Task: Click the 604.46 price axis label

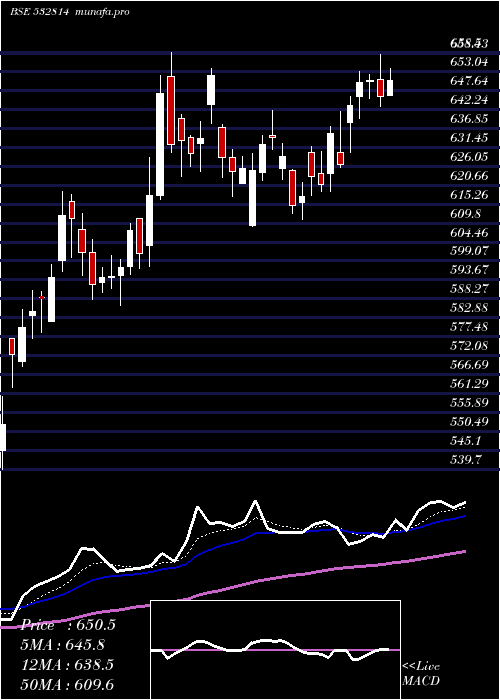Action: coord(469,233)
